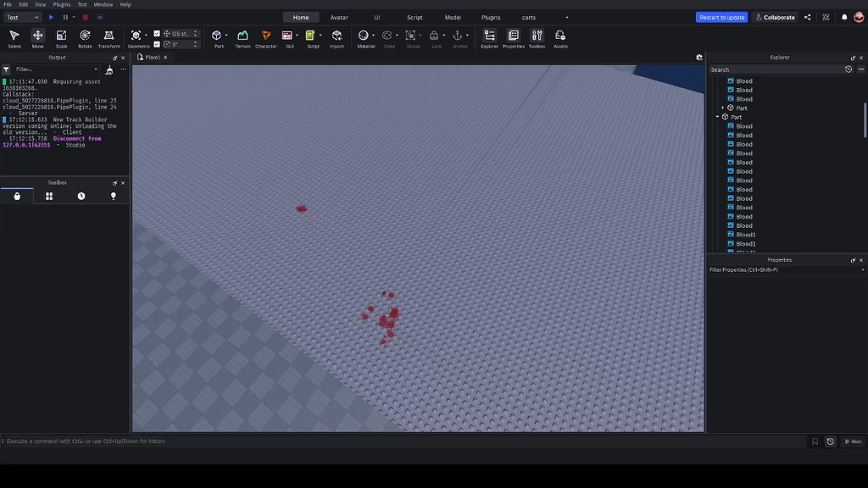Open the Assets manager

(560, 39)
